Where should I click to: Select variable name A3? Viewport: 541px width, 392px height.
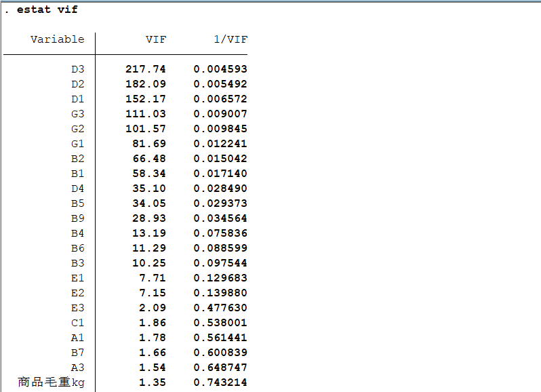(78, 368)
